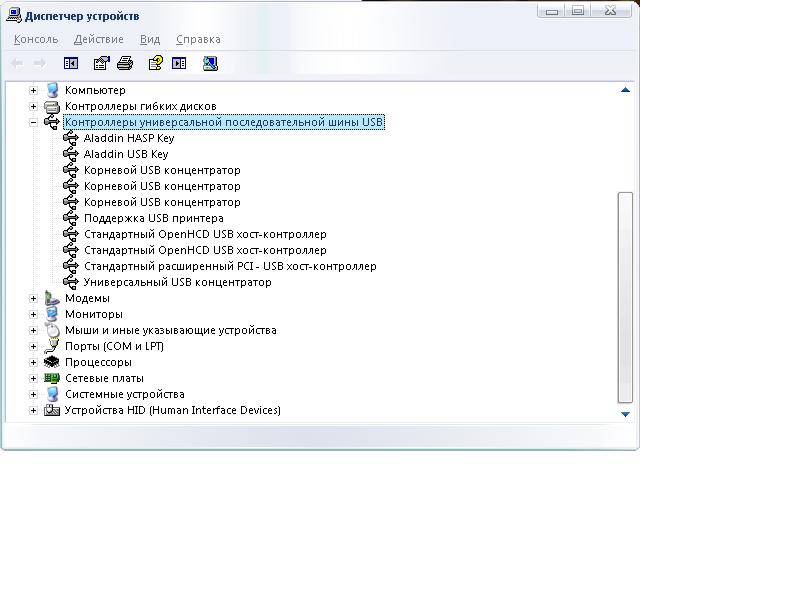Expand the Сетевые платы node
The image size is (800, 610).
tap(33, 378)
